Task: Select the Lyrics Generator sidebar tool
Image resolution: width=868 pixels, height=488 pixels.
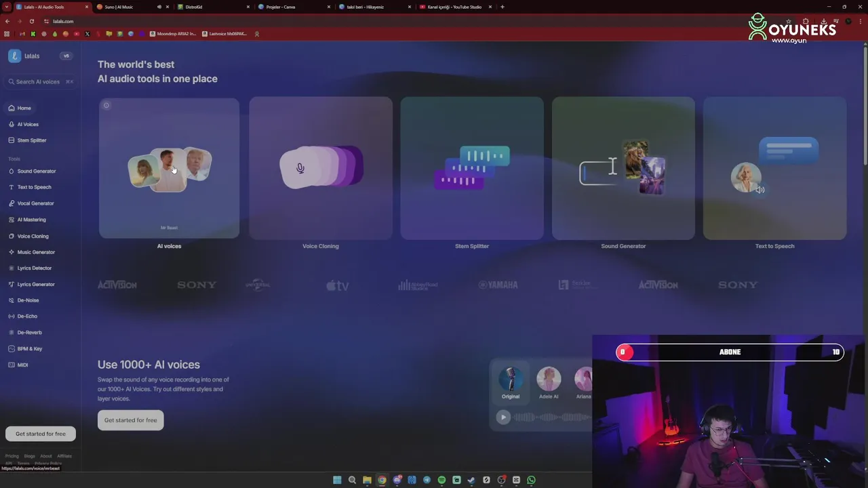Action: 32,285
